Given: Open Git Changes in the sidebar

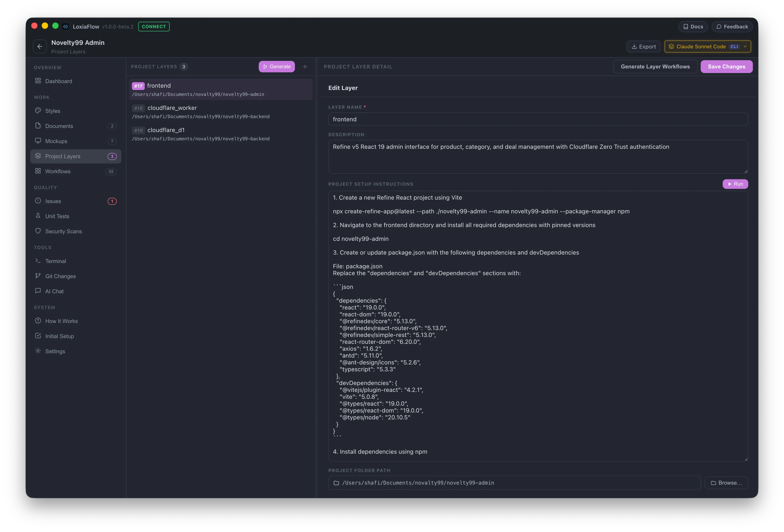Looking at the screenshot, I should [76, 276].
